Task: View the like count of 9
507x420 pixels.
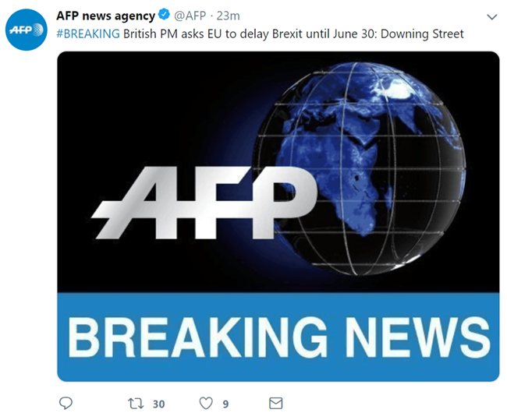Action: (x=225, y=404)
